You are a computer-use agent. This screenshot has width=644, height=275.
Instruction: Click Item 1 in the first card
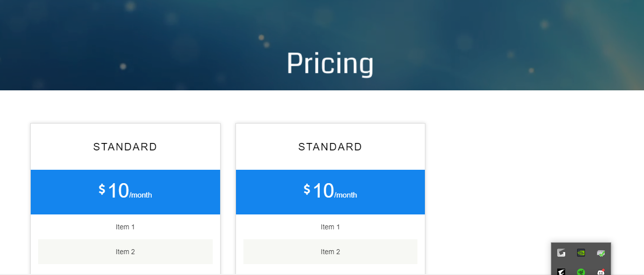pos(125,227)
